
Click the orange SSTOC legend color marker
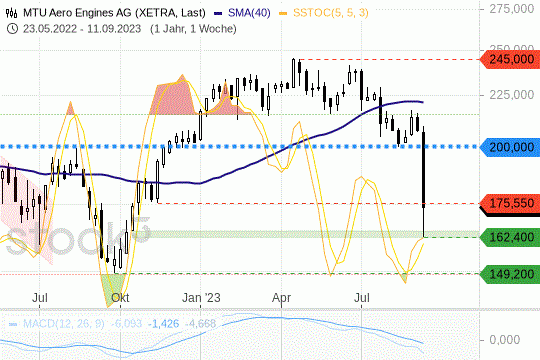pyautogui.click(x=283, y=14)
